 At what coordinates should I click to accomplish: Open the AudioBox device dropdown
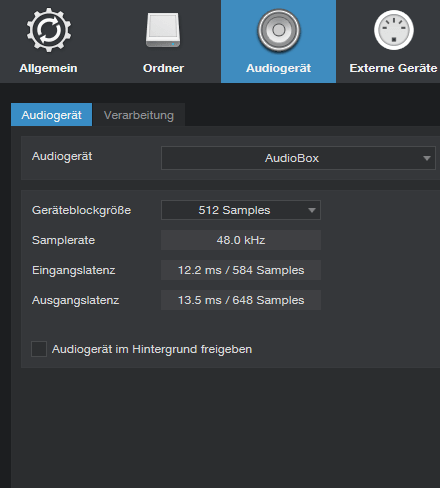coord(298,158)
